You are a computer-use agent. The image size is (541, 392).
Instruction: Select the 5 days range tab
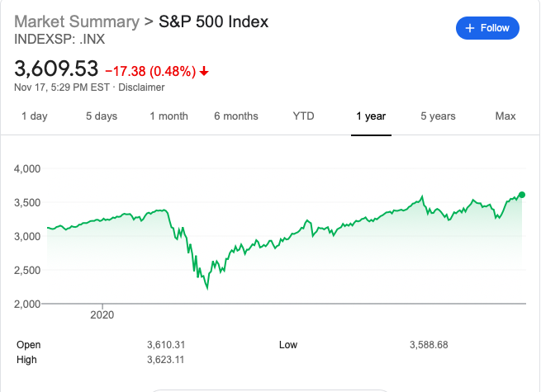click(x=102, y=116)
